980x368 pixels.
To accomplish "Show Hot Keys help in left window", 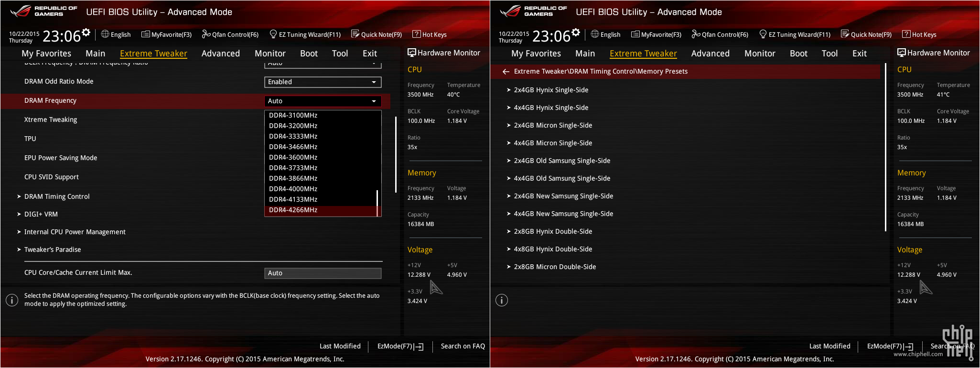I will click(x=430, y=34).
